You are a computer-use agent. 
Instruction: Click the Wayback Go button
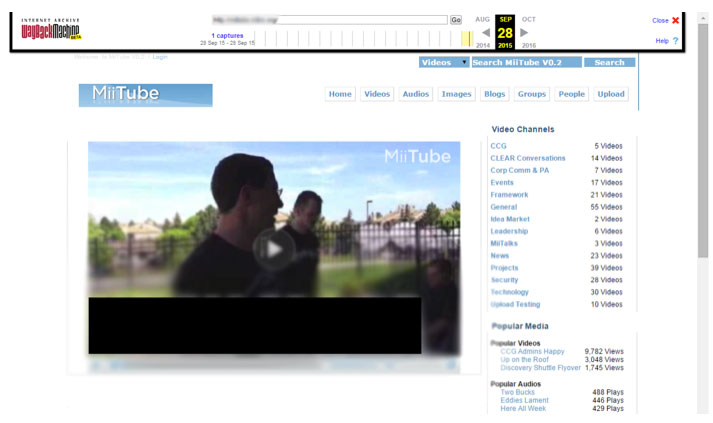pyautogui.click(x=456, y=20)
